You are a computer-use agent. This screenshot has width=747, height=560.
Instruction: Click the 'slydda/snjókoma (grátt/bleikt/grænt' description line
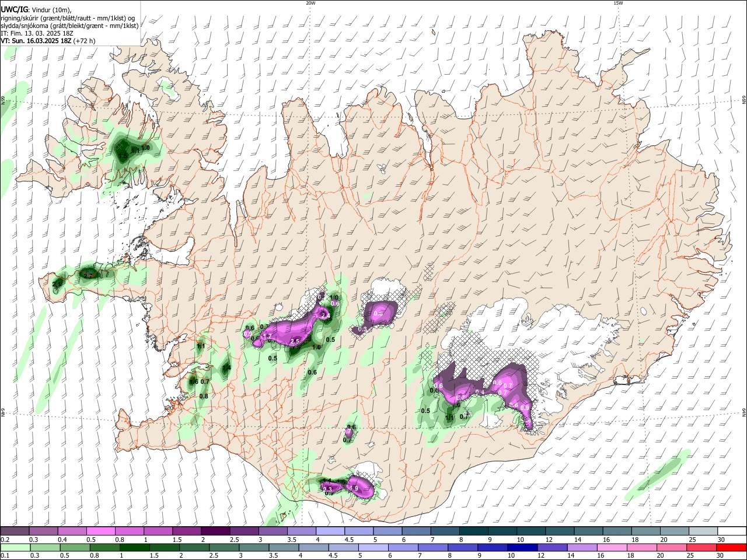[69, 26]
